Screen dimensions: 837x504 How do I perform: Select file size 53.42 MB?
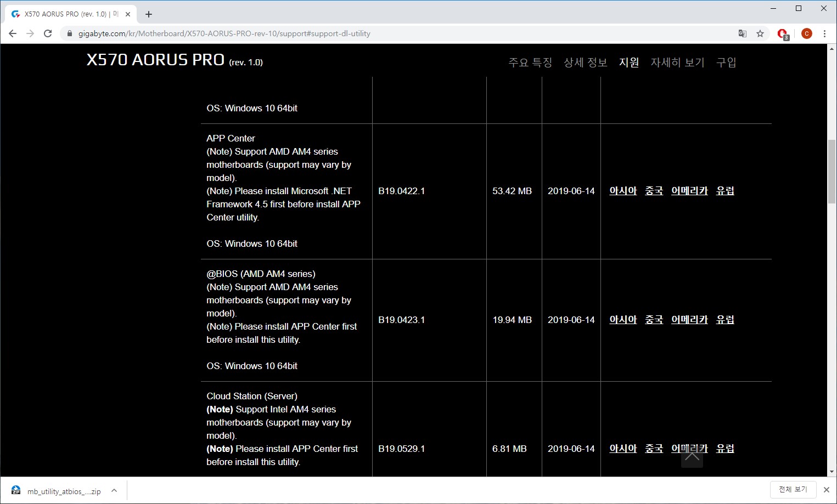click(x=512, y=191)
